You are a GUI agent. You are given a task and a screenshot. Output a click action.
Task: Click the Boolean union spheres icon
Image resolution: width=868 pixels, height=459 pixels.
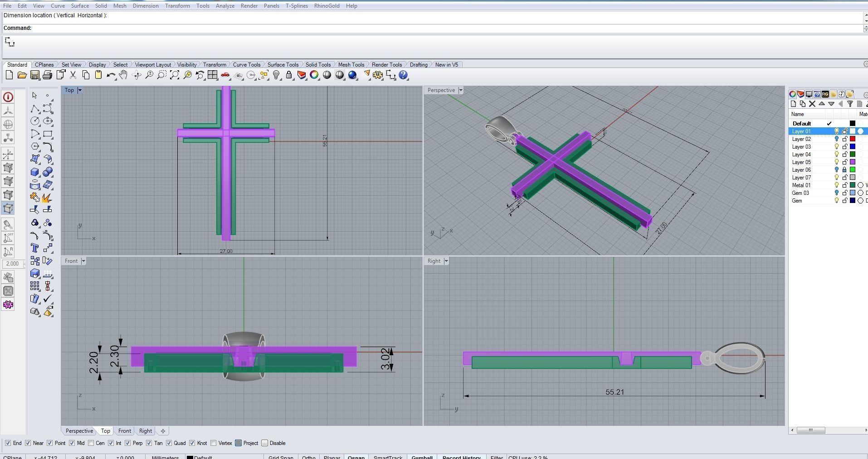pos(48,172)
